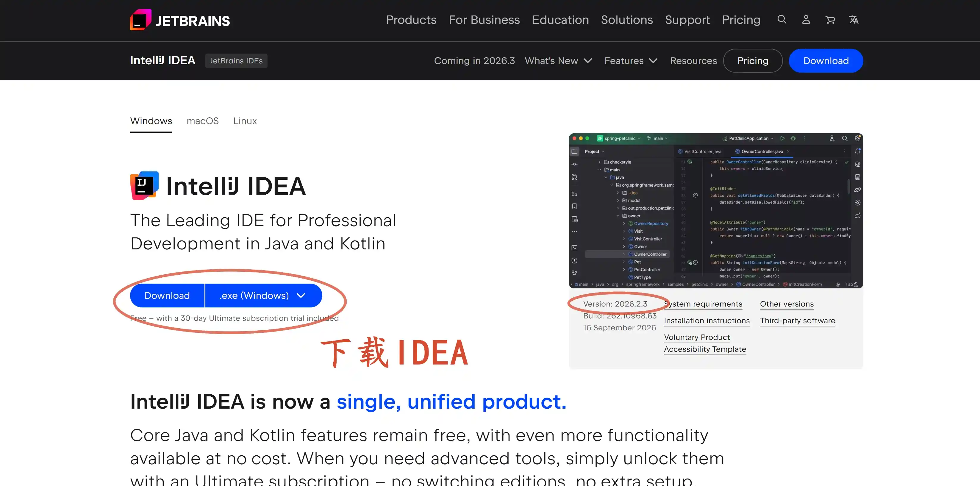Switch to the macOS tab
The width and height of the screenshot is (980, 486).
(x=203, y=121)
